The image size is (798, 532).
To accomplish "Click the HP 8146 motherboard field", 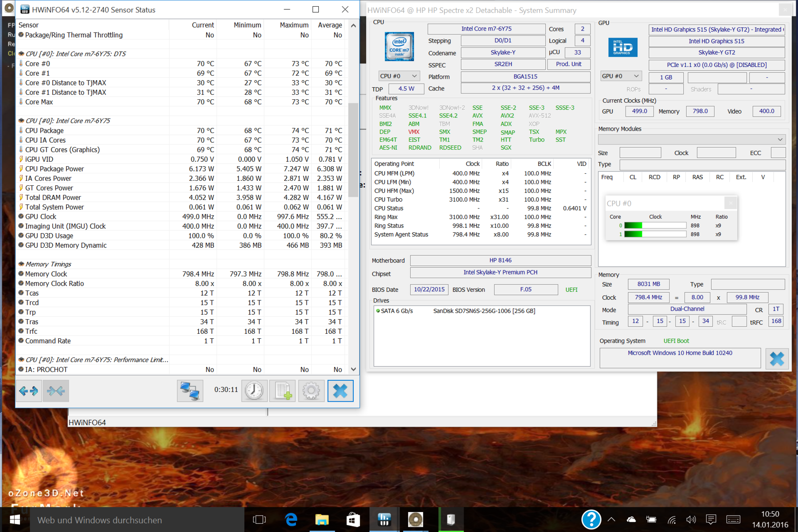I will click(501, 260).
